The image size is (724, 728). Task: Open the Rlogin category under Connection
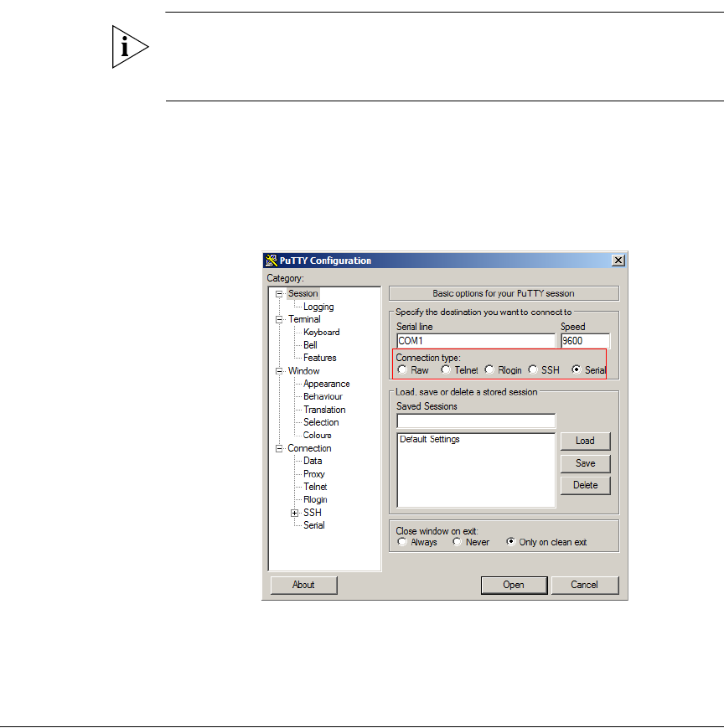[315, 499]
